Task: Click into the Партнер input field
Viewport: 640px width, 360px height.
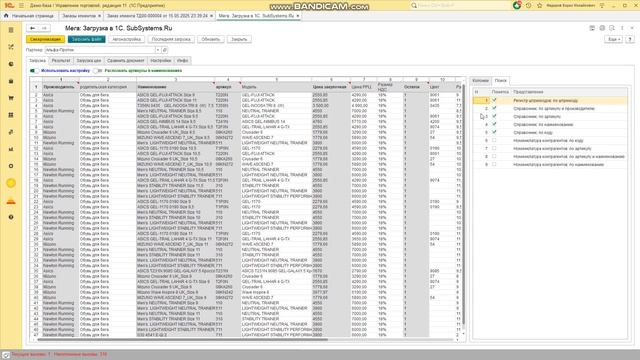Action: click(100, 50)
